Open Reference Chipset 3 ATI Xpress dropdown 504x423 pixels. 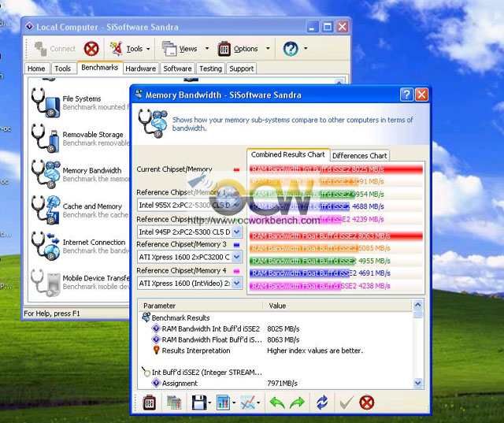[237, 257]
